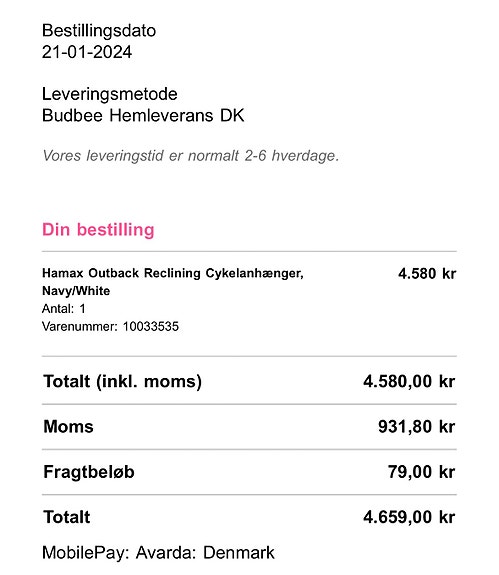The height and width of the screenshot is (575, 499).
Task: Click the 4.659,00 kr grand total
Action: tap(409, 517)
